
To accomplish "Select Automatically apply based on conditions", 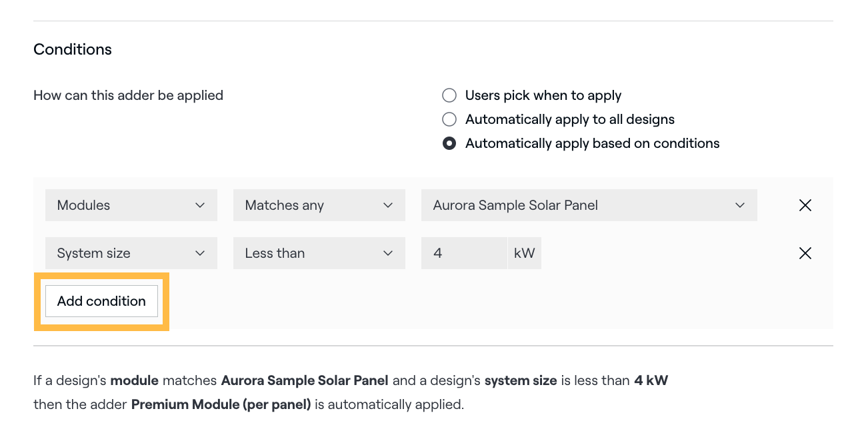I will tap(449, 143).
